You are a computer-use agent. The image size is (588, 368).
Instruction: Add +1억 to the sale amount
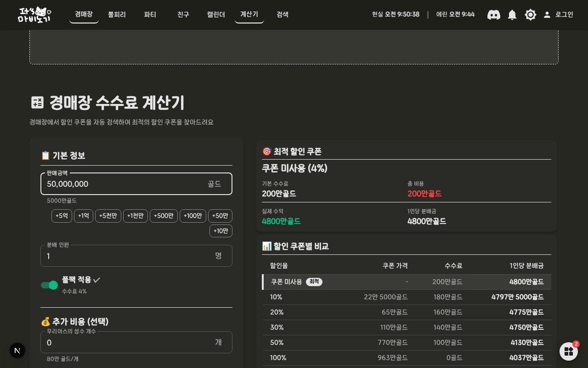(84, 216)
